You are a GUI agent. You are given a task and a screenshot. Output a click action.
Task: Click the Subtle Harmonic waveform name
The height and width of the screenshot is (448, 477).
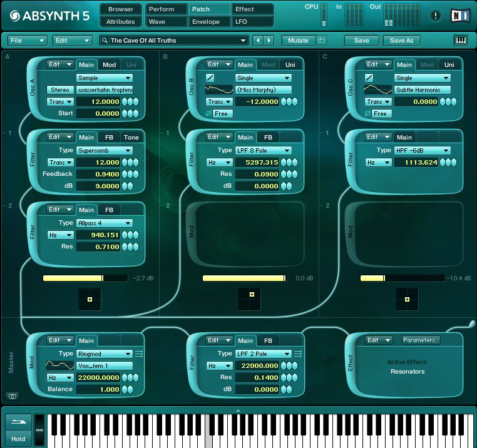click(422, 89)
